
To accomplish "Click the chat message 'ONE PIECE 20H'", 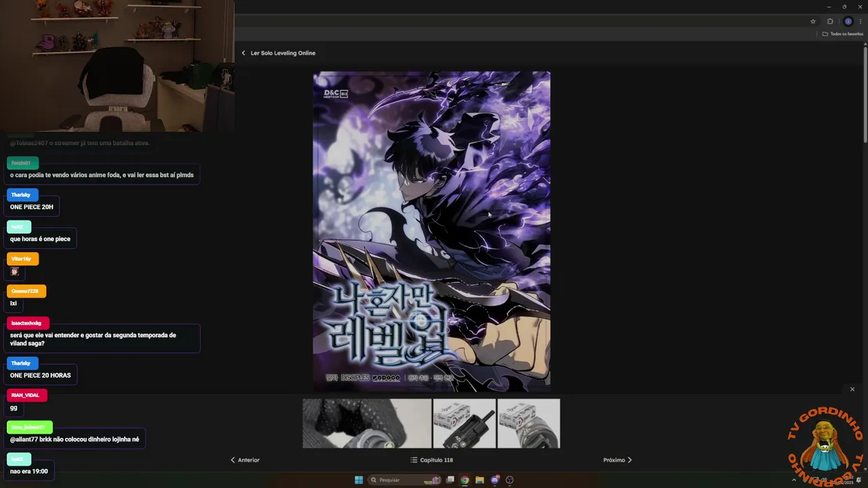I will point(32,207).
